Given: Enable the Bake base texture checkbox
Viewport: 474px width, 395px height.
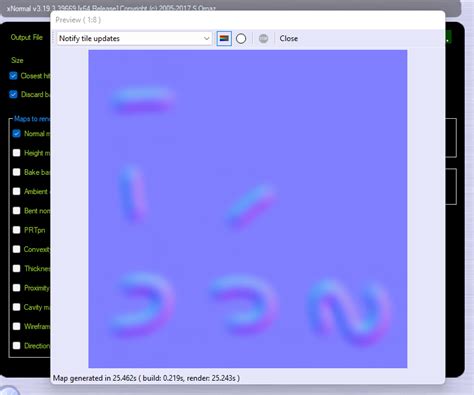Looking at the screenshot, I should (x=16, y=172).
